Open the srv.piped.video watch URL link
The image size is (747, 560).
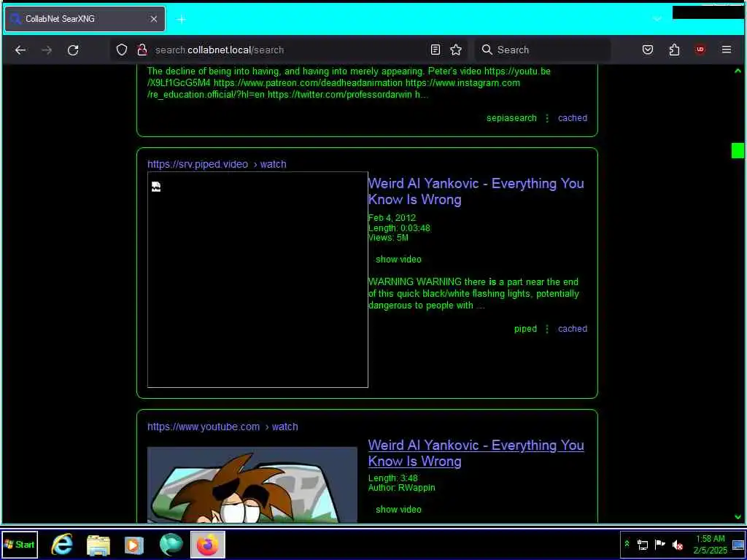(x=217, y=164)
